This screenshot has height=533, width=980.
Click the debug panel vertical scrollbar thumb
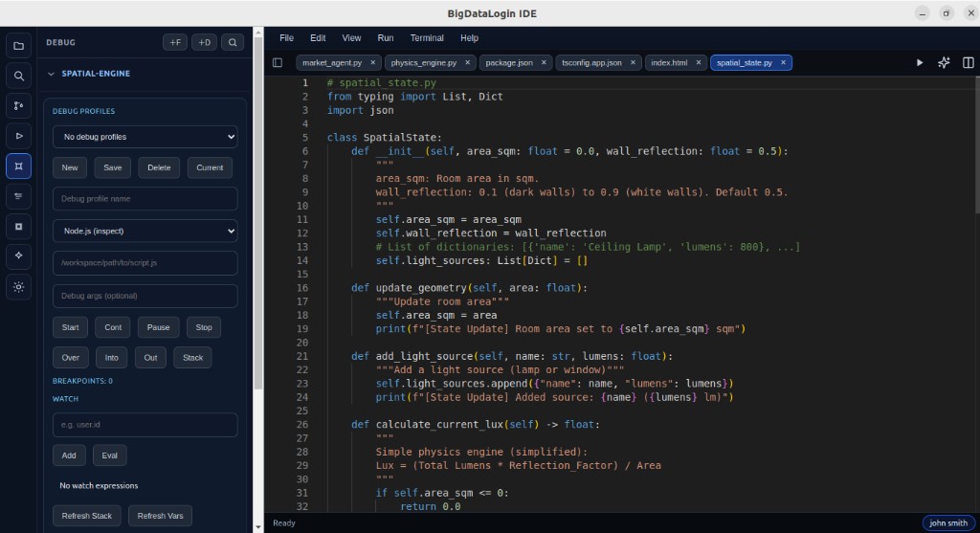tap(258, 212)
